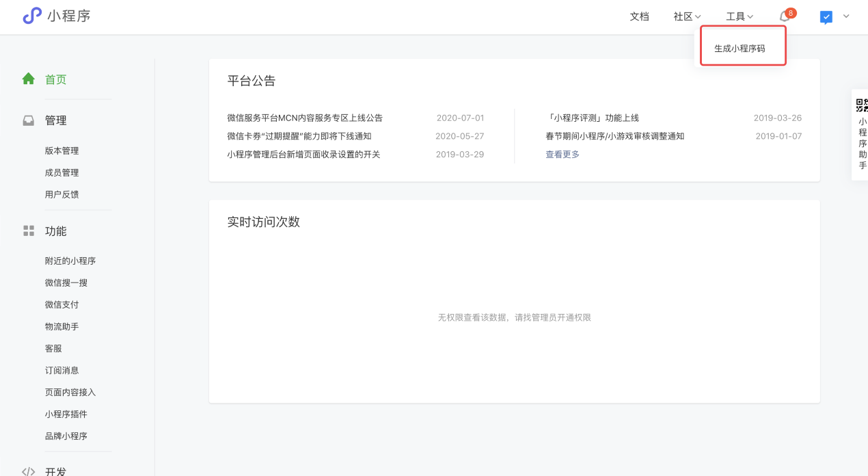Viewport: 868px width, 476px height.
Task: Open 微信搜一搜 in the sidebar
Action: coord(66,282)
